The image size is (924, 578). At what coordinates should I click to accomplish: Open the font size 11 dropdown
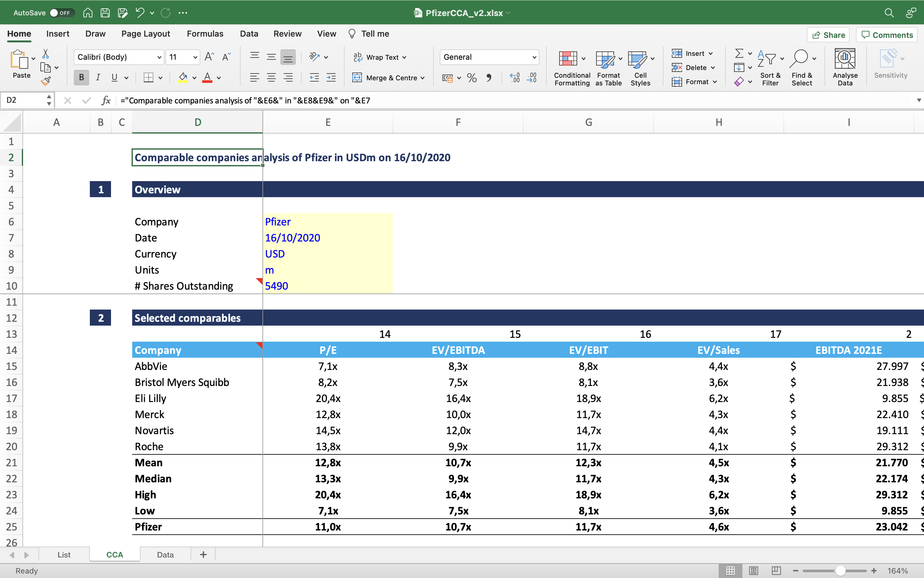(195, 57)
